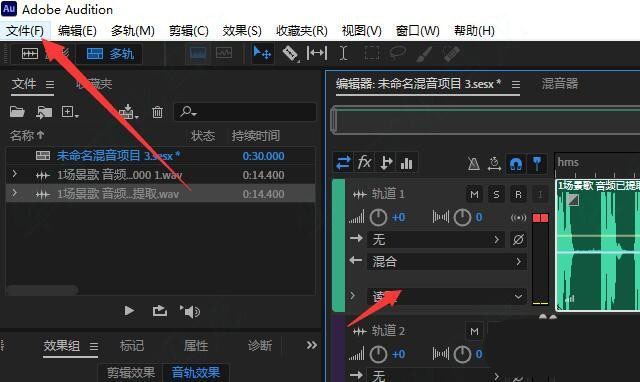The image size is (640, 382).
Task: Toggle the metronome
Action: point(473,164)
